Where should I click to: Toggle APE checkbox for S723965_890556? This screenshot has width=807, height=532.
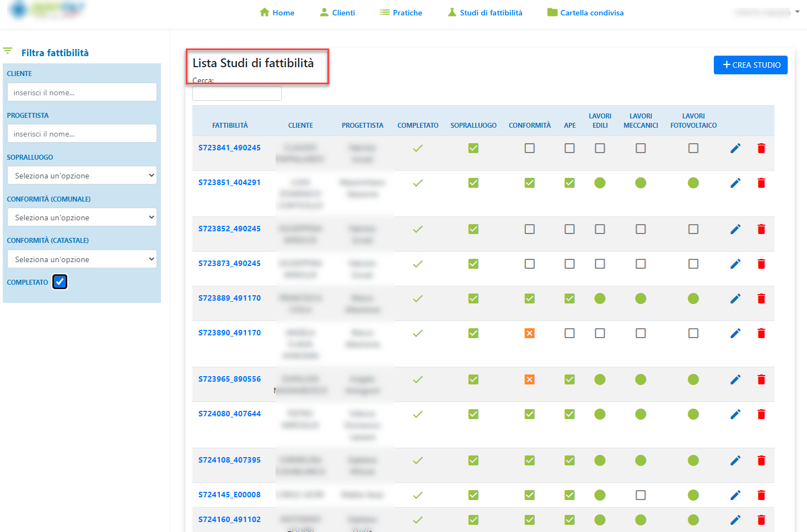[x=569, y=379]
